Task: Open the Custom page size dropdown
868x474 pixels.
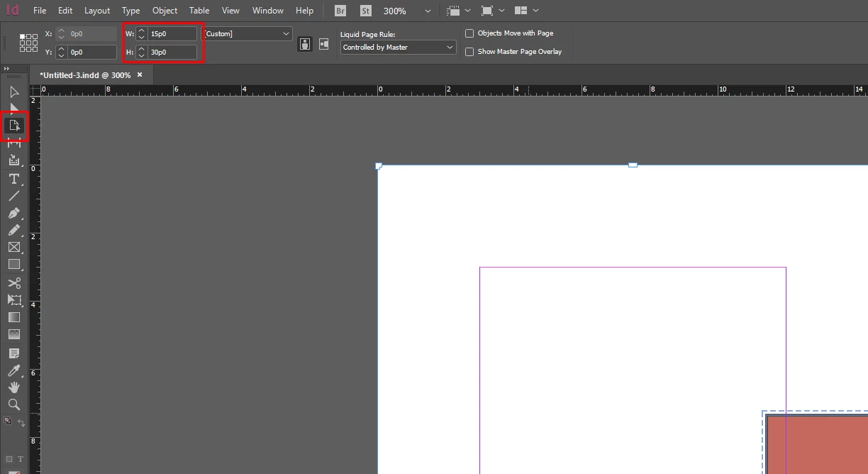Action: point(247,33)
